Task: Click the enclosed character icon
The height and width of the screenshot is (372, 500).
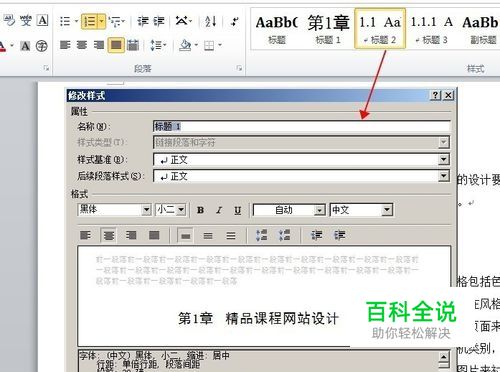Action: pyautogui.click(x=42, y=46)
